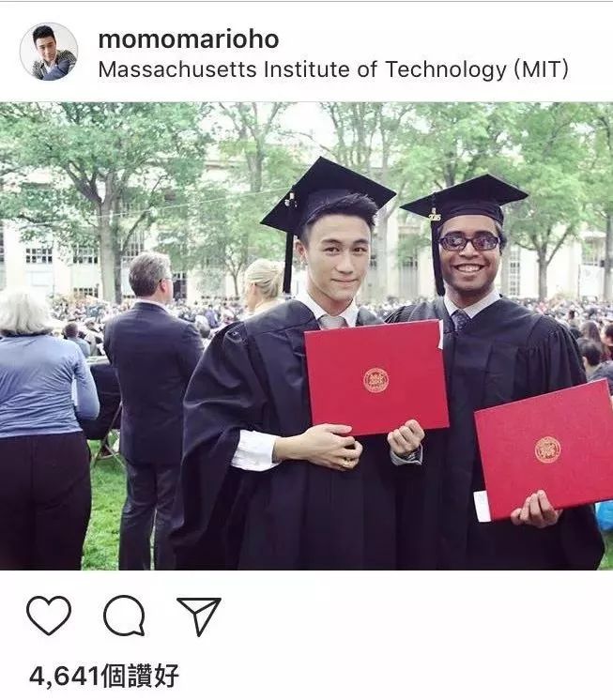Image resolution: width=613 pixels, height=700 pixels.
Task: Click the gold seal on the right diploma
Action: pos(548,449)
